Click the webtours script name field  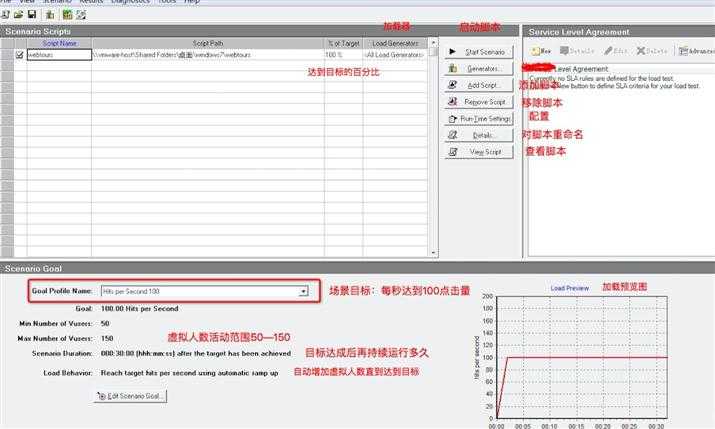click(x=59, y=55)
